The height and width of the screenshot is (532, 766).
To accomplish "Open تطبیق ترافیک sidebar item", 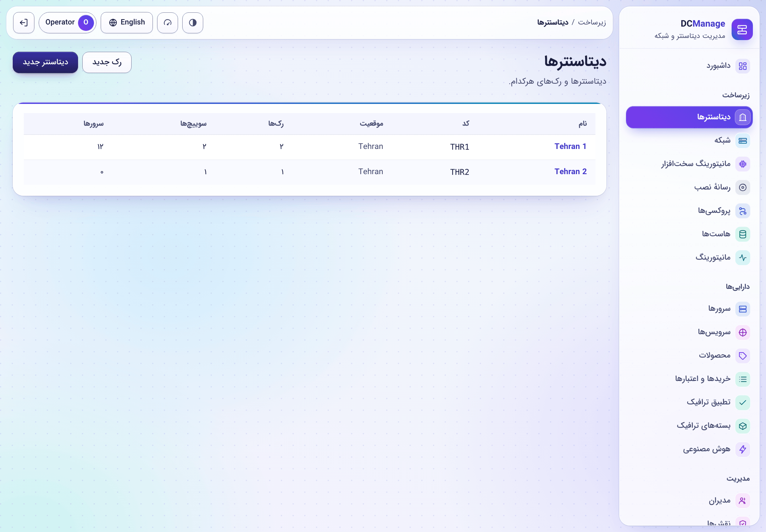I will (689, 403).
